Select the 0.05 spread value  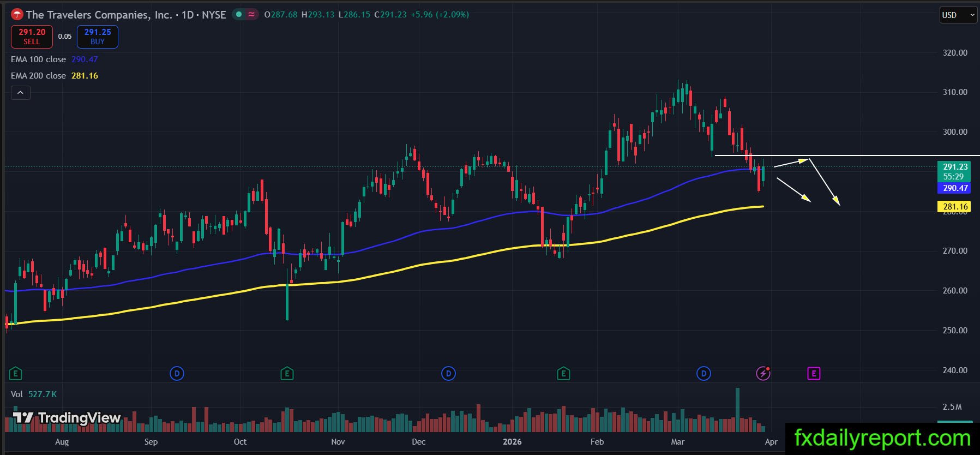pyautogui.click(x=65, y=37)
